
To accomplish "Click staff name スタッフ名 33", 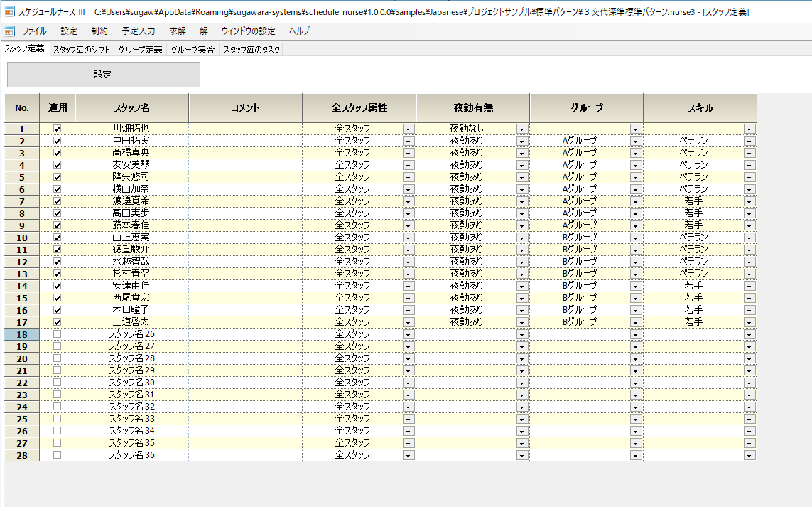I will (131, 419).
